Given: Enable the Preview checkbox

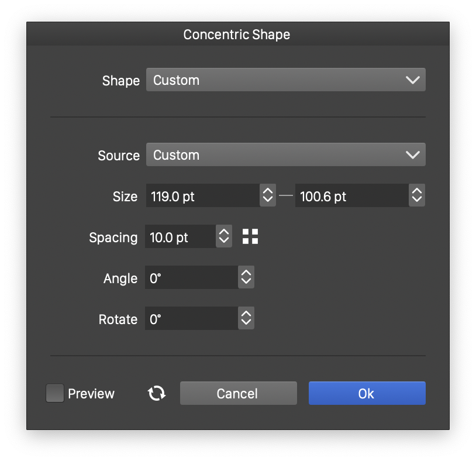Looking at the screenshot, I should coord(55,394).
